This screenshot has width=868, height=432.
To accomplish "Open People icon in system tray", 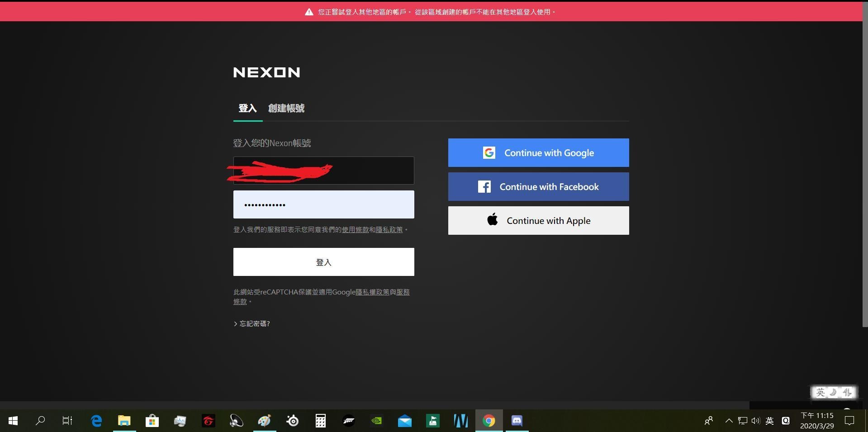I will (709, 421).
